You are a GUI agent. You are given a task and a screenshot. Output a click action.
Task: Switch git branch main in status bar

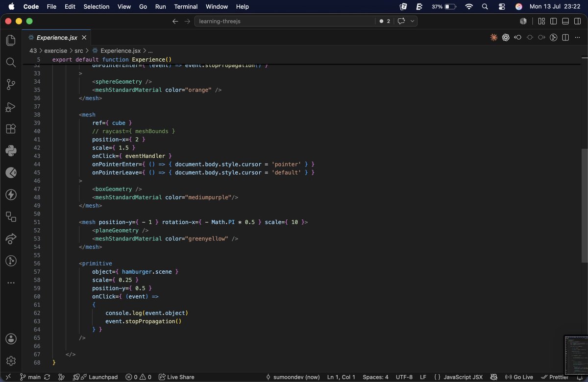tap(30, 377)
